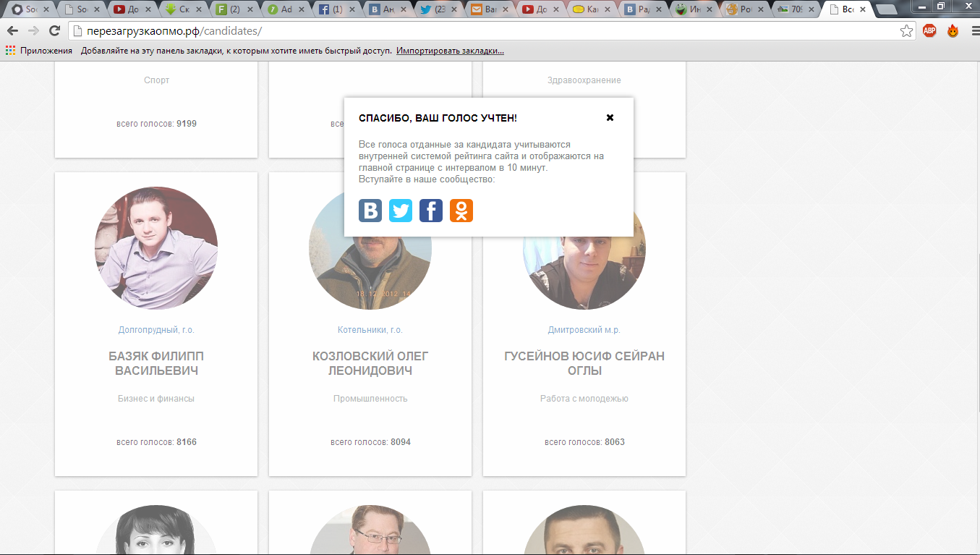Go forward with the browser arrow
The height and width of the screenshot is (555, 980).
coord(33,31)
